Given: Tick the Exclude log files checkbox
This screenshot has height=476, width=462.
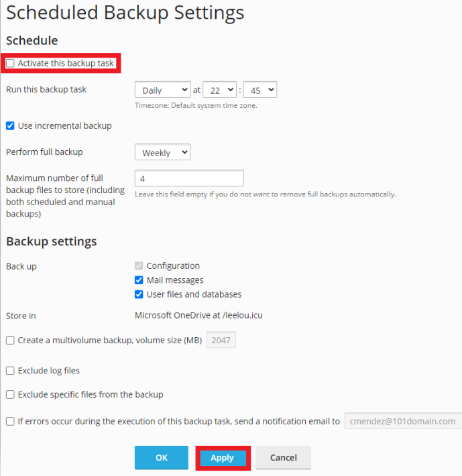Looking at the screenshot, I should (10, 371).
